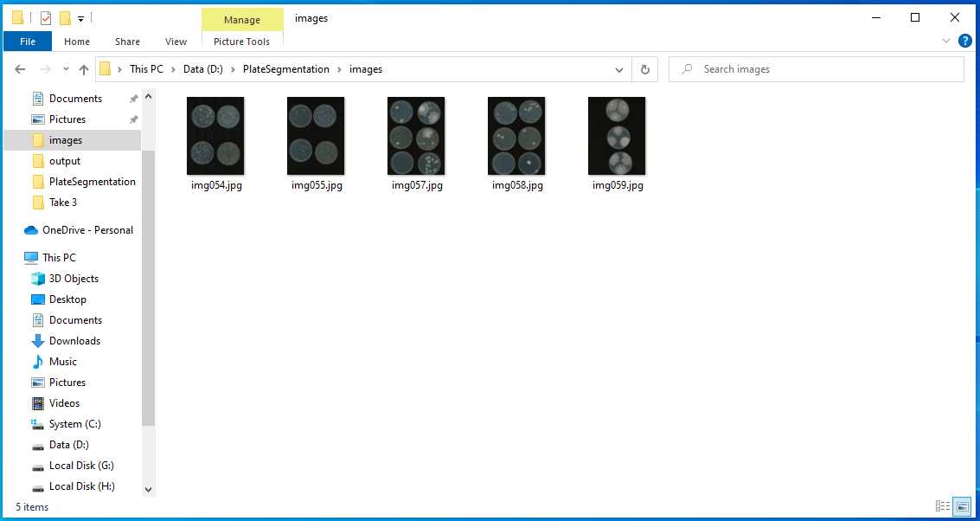
Task: Refresh the images folder view
Action: tap(645, 69)
